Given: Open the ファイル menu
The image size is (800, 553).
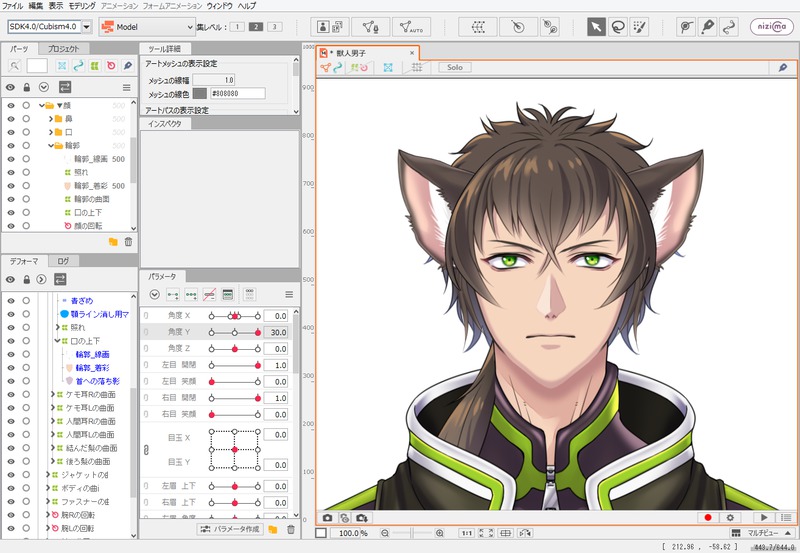Looking at the screenshot, I should pyautogui.click(x=13, y=6).
